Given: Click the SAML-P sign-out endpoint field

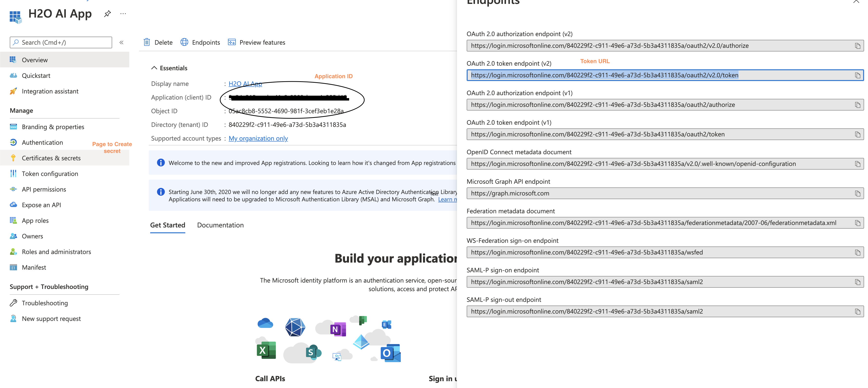Looking at the screenshot, I should 665,311.
